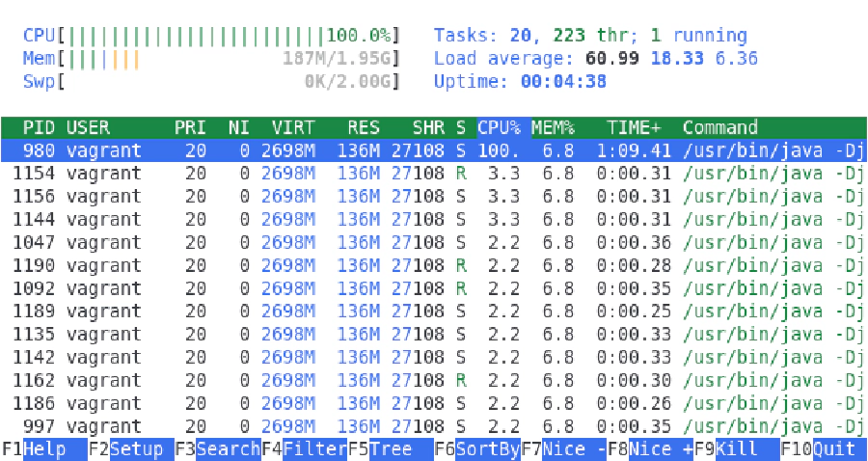This screenshot has height=461, width=868.
Task: Select the process row with PID 1144
Action: (434, 220)
